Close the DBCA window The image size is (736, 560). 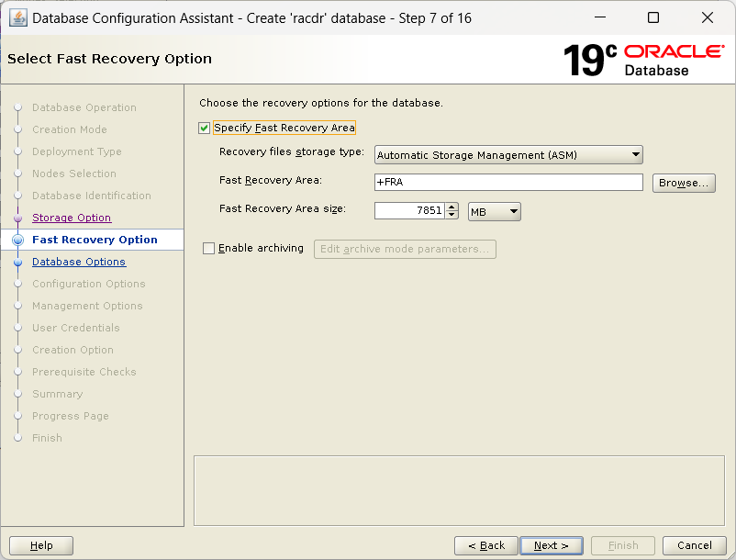[x=708, y=17]
